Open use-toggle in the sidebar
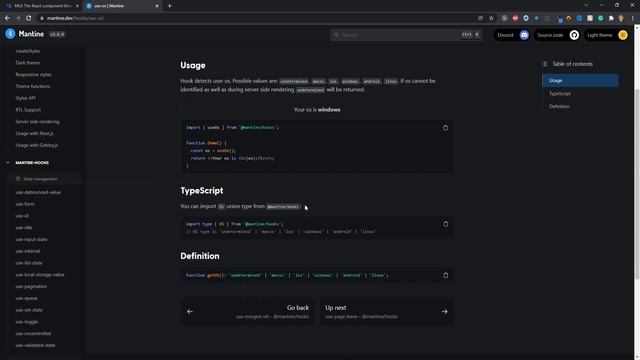 click(x=27, y=322)
